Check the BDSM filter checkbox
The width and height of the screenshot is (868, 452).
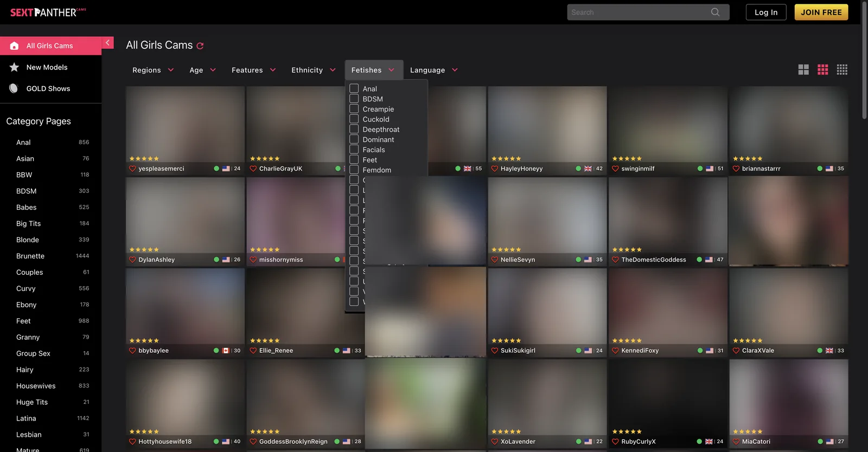(354, 99)
